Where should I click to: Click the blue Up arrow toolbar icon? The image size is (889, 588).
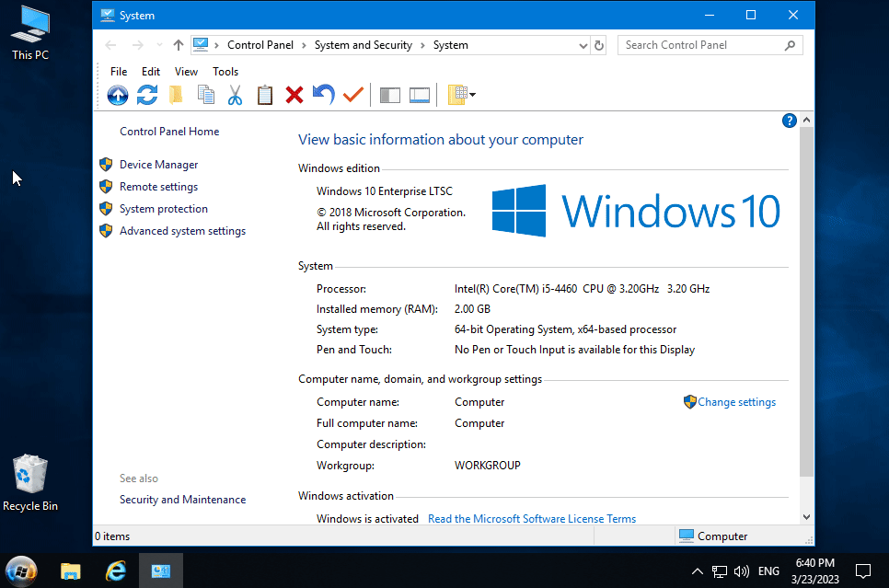(x=118, y=95)
